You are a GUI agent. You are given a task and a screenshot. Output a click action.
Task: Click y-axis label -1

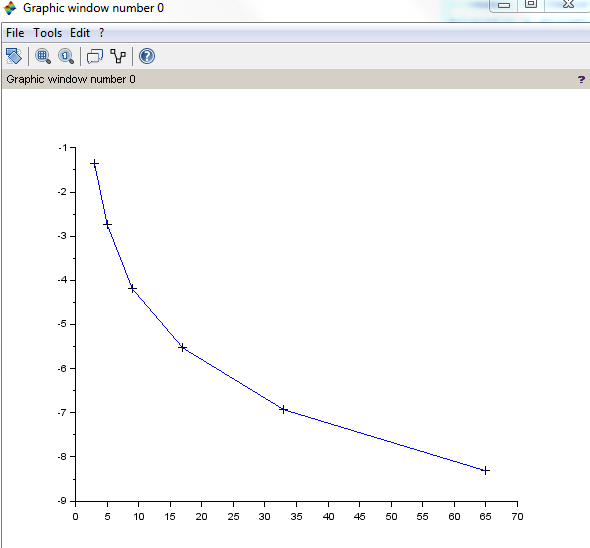(62, 148)
